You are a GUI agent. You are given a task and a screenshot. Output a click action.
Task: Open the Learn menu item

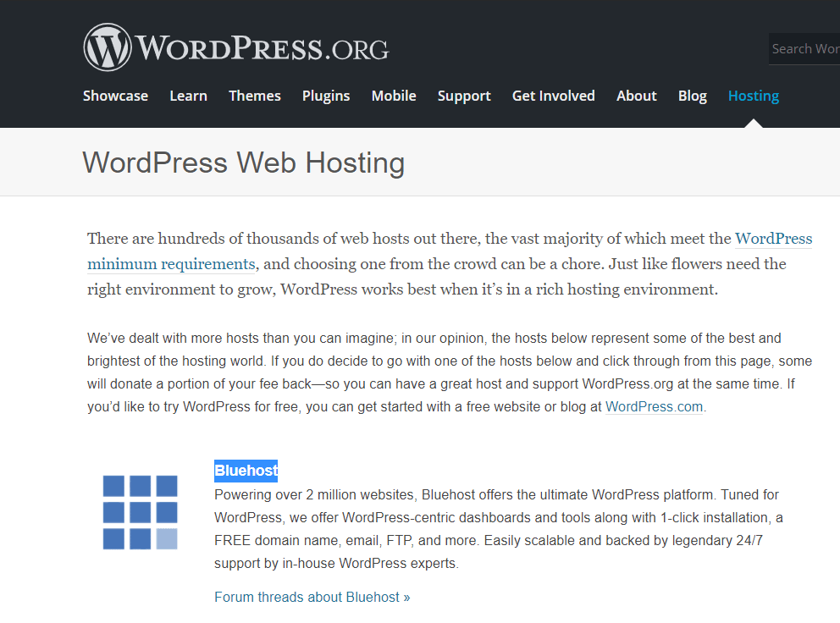188,96
